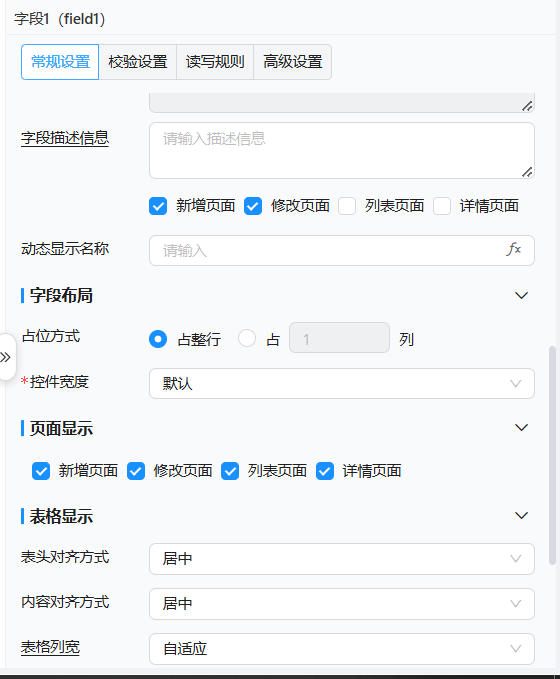Click the resize handle of 字段描述信息 textarea

[527, 172]
